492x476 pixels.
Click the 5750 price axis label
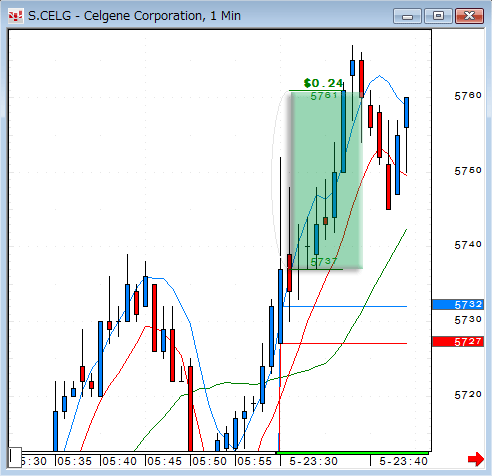click(x=468, y=171)
